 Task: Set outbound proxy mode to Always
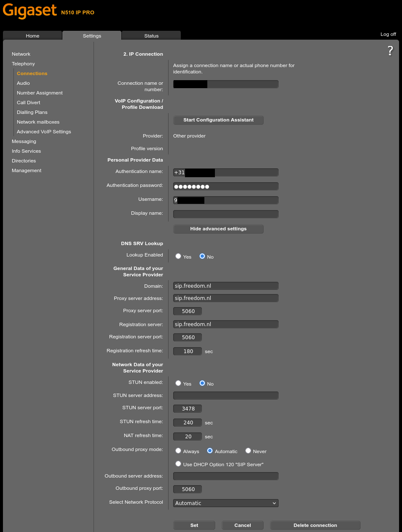point(178,451)
